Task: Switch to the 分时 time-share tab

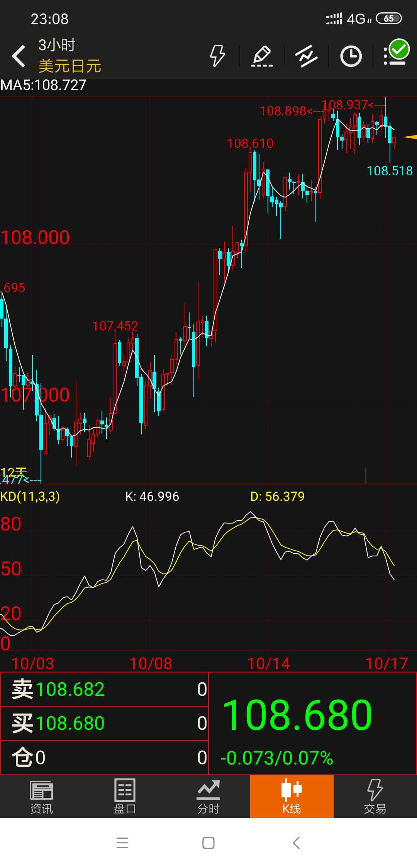Action: click(x=208, y=797)
